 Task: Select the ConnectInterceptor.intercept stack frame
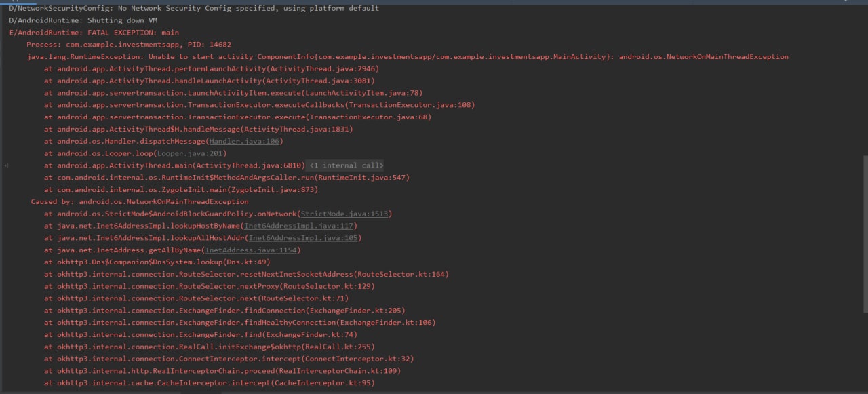pyautogui.click(x=229, y=359)
